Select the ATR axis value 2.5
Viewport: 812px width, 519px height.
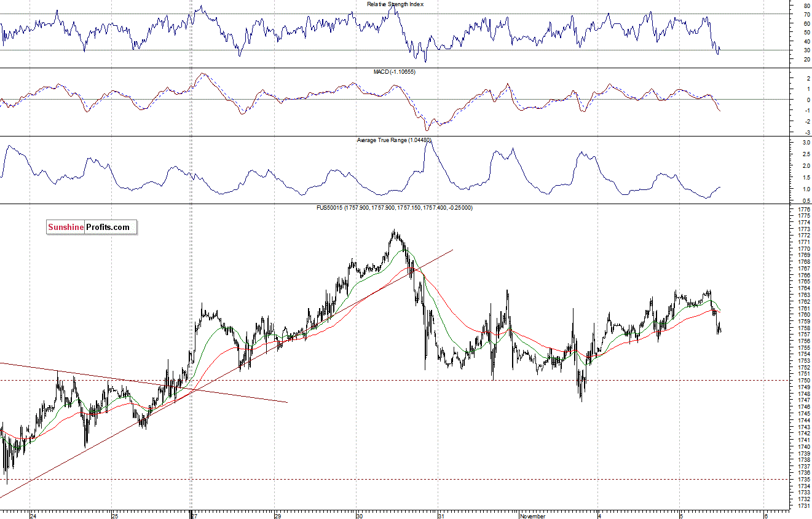tap(805, 154)
